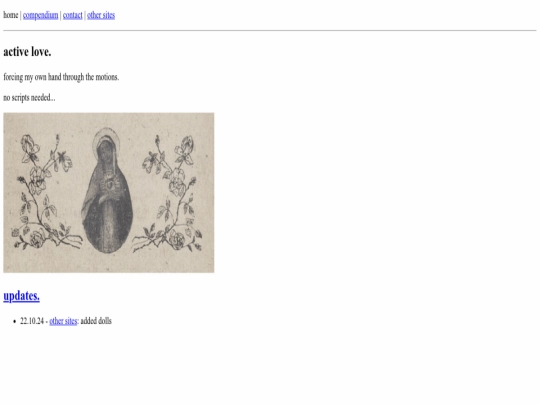Click the "no scripts needed.." line
The image size is (540, 405).
(29, 98)
